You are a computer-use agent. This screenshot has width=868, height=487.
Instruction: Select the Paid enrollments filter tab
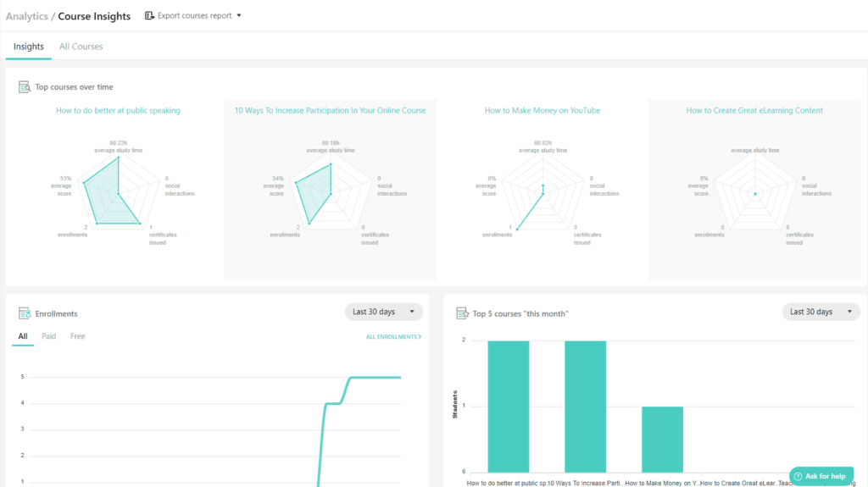[x=48, y=336]
